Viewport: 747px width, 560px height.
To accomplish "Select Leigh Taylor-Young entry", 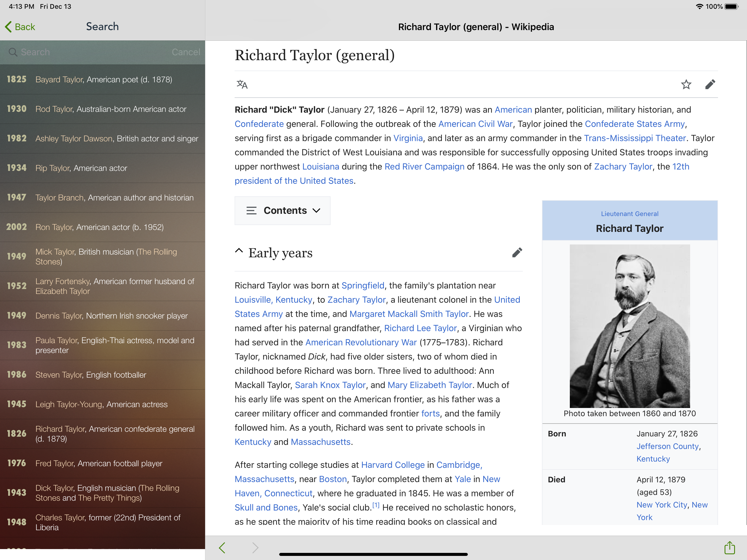I will point(102,404).
